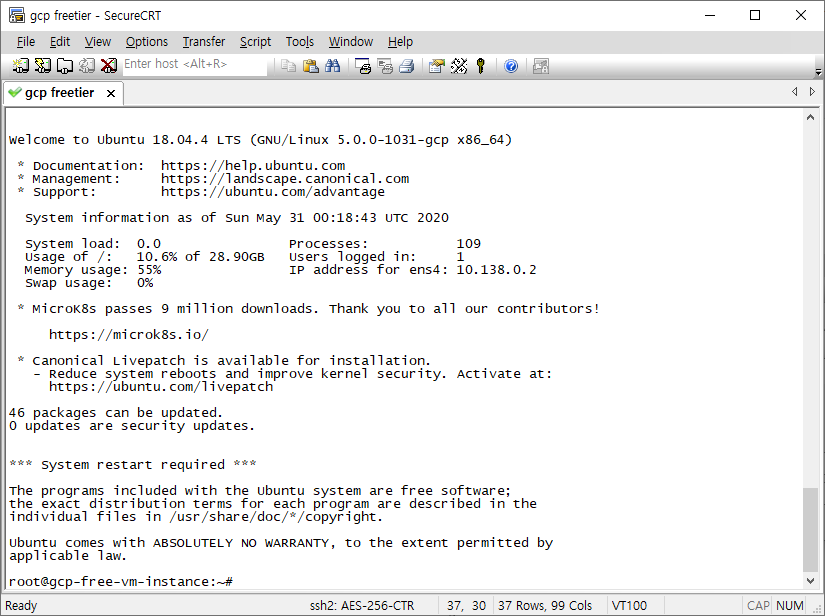Screen dimensions: 825x616
Task: Click the Enter host input field
Action: 195,65
